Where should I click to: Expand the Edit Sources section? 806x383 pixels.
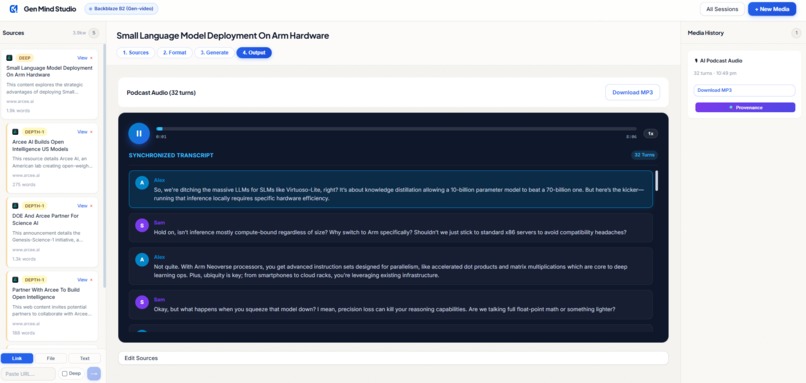[x=393, y=358]
